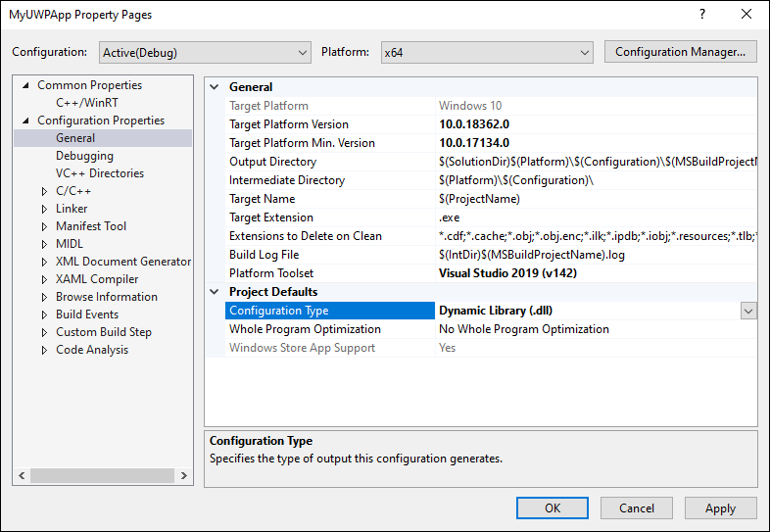
Task: Collapse the General property section chevron
Action: point(215,87)
